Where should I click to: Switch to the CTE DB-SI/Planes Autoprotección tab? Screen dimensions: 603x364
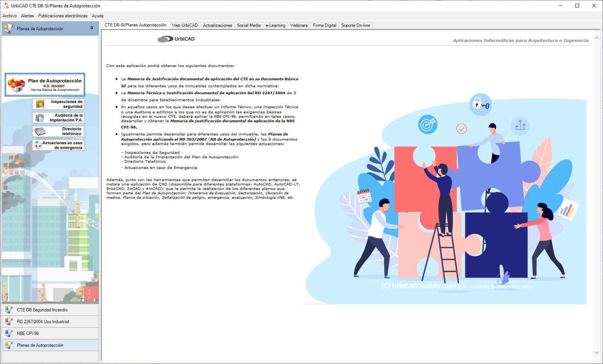click(135, 25)
